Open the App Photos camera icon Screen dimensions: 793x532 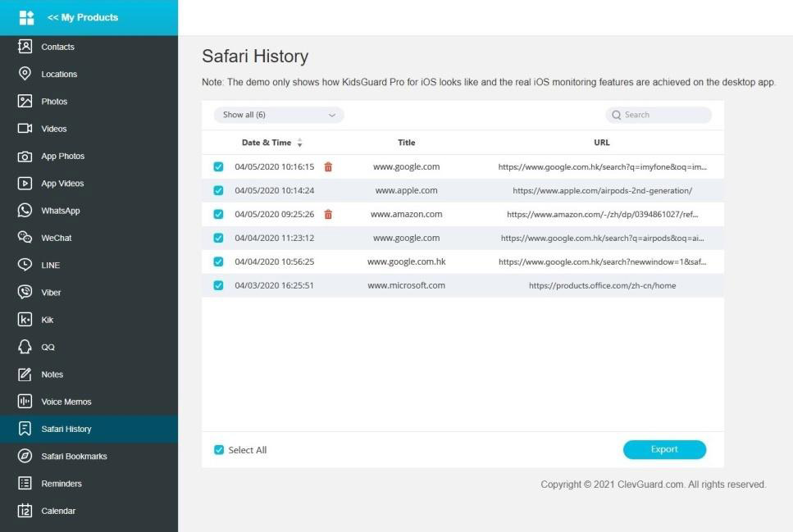coord(25,157)
